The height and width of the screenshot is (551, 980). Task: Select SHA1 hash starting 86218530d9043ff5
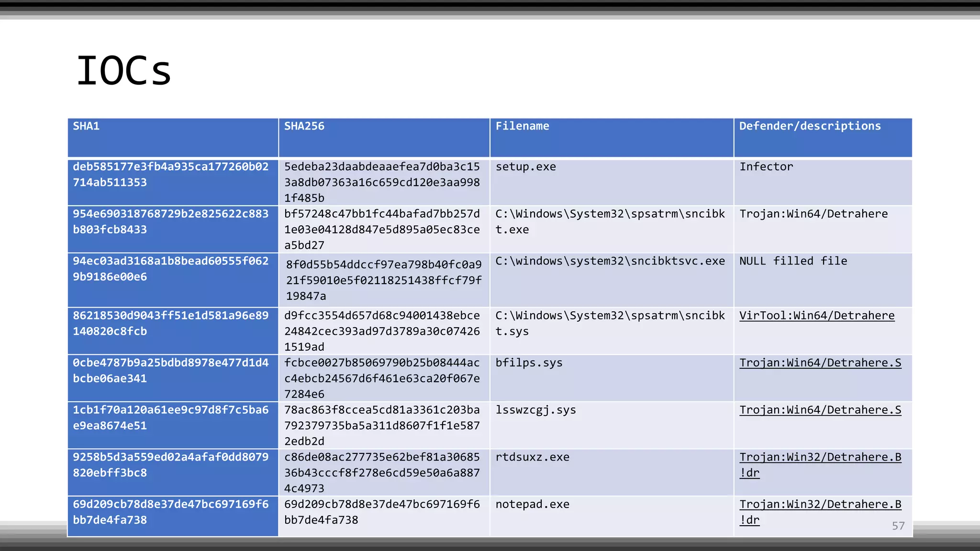click(x=171, y=323)
